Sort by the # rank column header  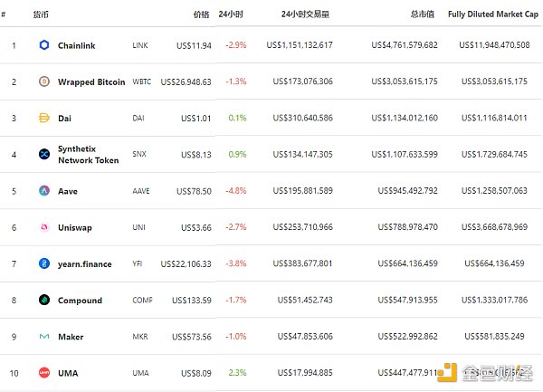point(3,14)
